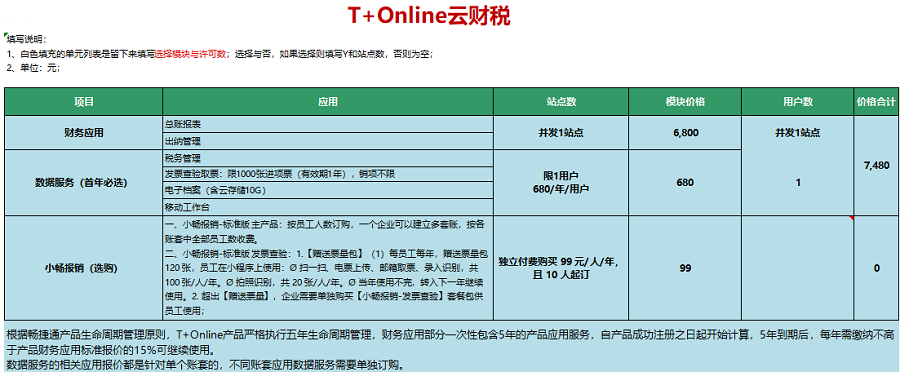The height and width of the screenshot is (372, 900).
Task: Click the red 选择模块与许可数 text
Action: 190,54
